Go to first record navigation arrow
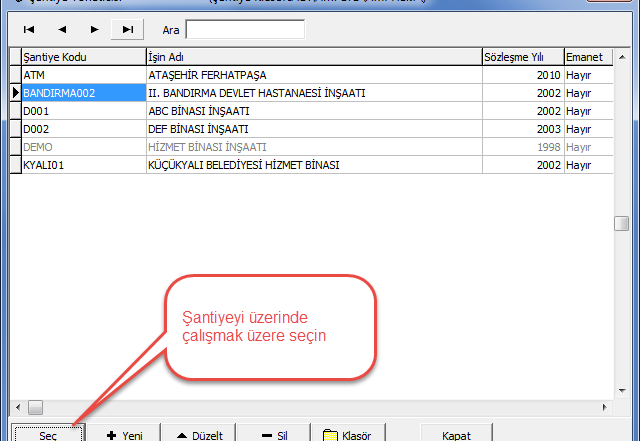 (28, 30)
